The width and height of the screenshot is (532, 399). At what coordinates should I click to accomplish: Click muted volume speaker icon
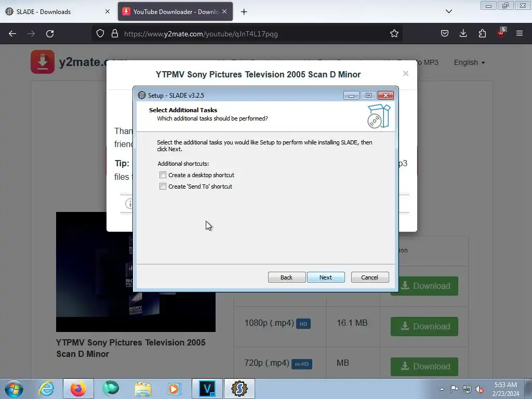point(480,389)
